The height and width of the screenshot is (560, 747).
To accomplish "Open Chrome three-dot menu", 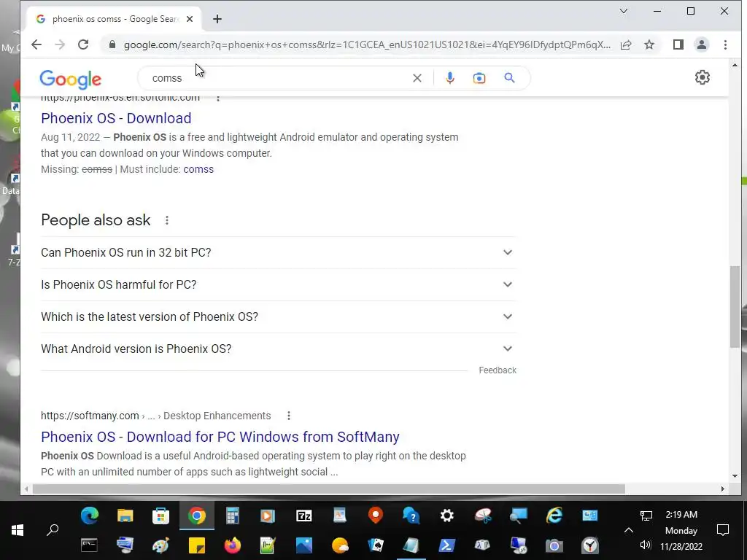I will coord(725,44).
